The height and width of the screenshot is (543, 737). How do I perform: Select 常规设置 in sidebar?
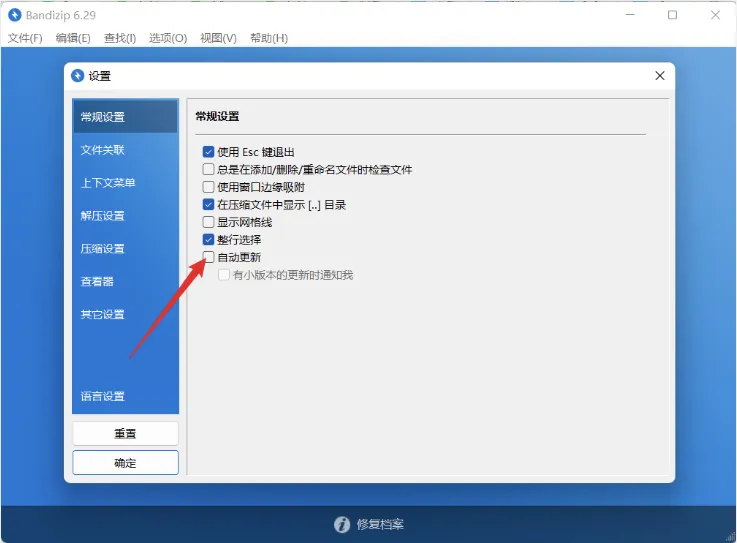point(125,117)
